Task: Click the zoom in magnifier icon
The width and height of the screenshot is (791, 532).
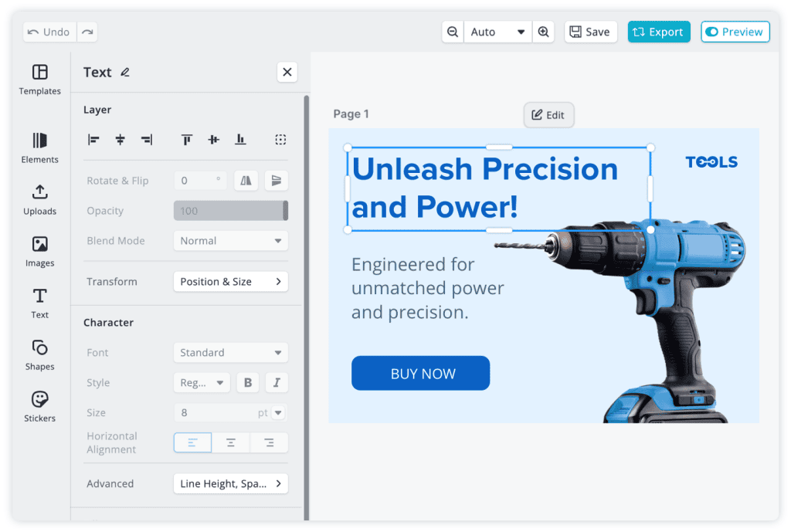Action: pyautogui.click(x=544, y=32)
